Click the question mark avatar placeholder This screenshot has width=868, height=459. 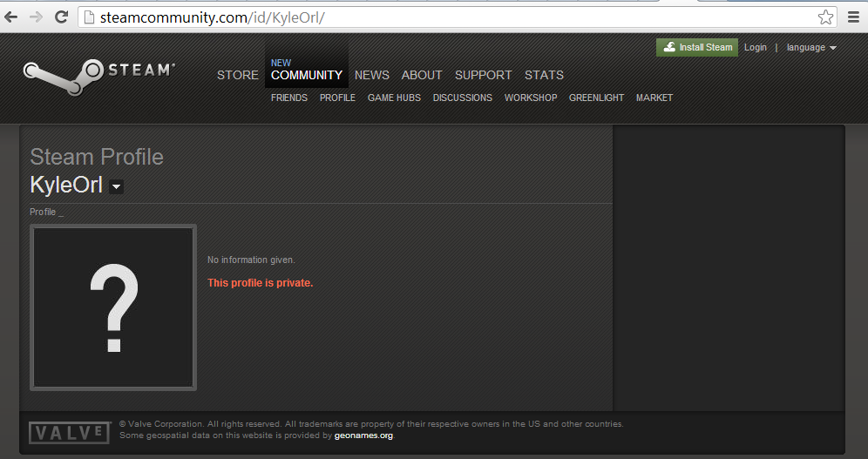point(113,307)
